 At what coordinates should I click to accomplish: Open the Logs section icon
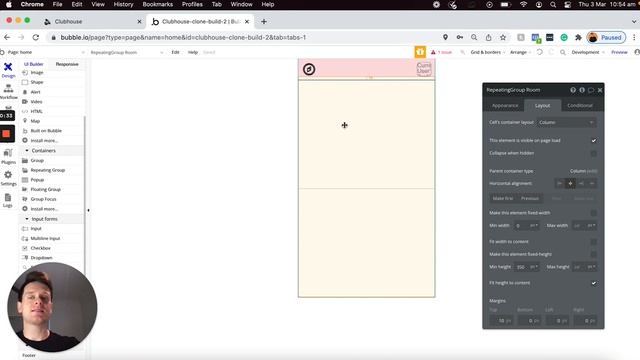[8, 200]
